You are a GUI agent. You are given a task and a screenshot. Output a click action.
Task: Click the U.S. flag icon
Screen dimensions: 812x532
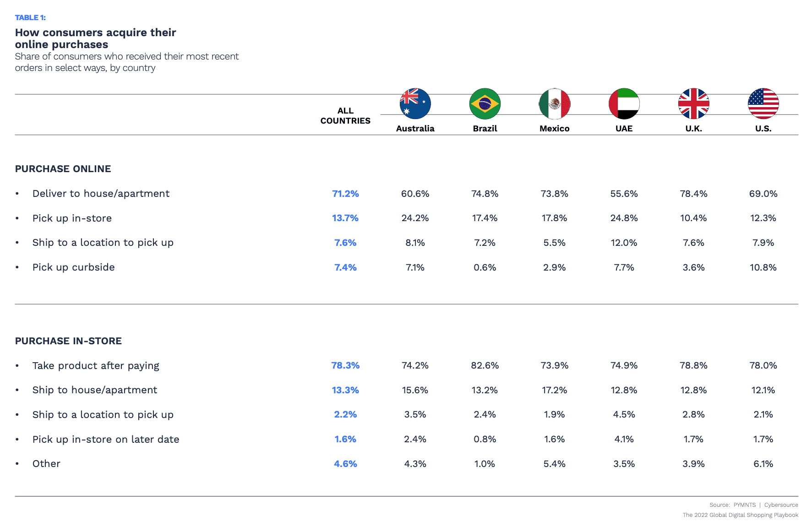click(x=763, y=103)
